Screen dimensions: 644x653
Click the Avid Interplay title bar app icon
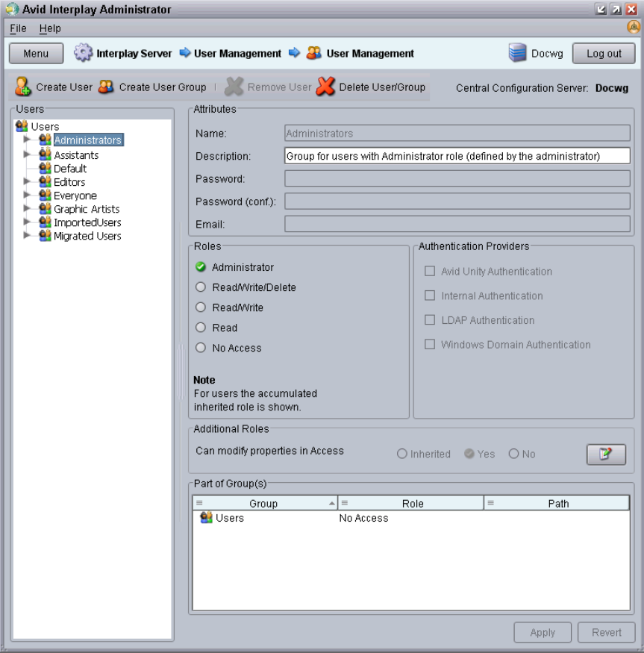(12, 9)
